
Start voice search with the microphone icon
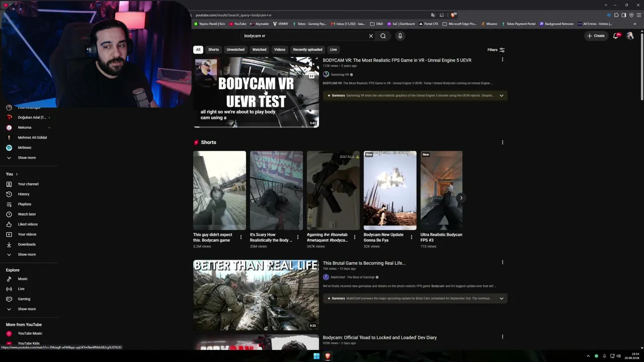(400, 36)
